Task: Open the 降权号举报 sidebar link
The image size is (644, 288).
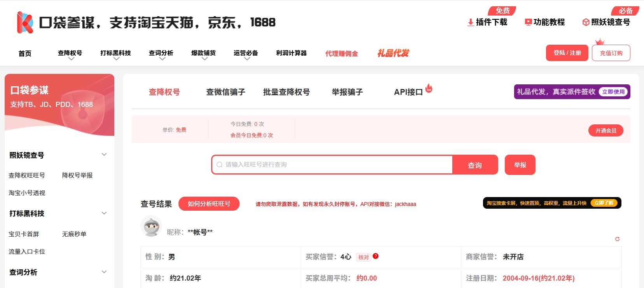Action: click(77, 175)
